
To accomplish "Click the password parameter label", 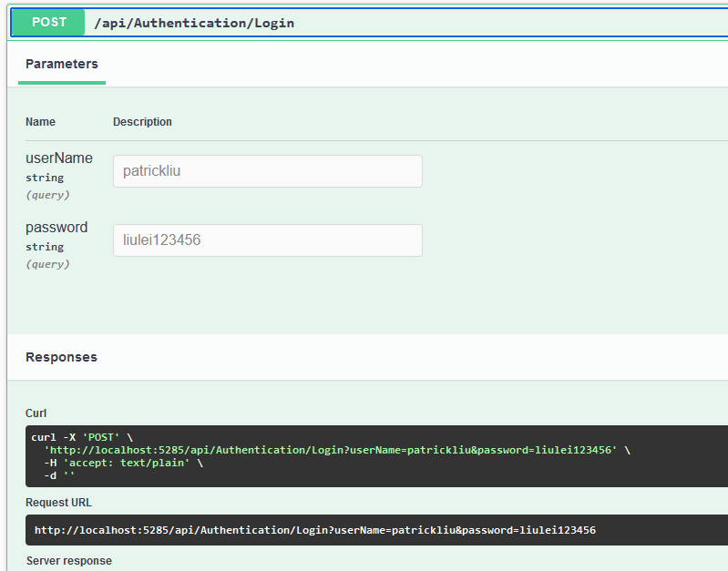I will (x=56, y=228).
